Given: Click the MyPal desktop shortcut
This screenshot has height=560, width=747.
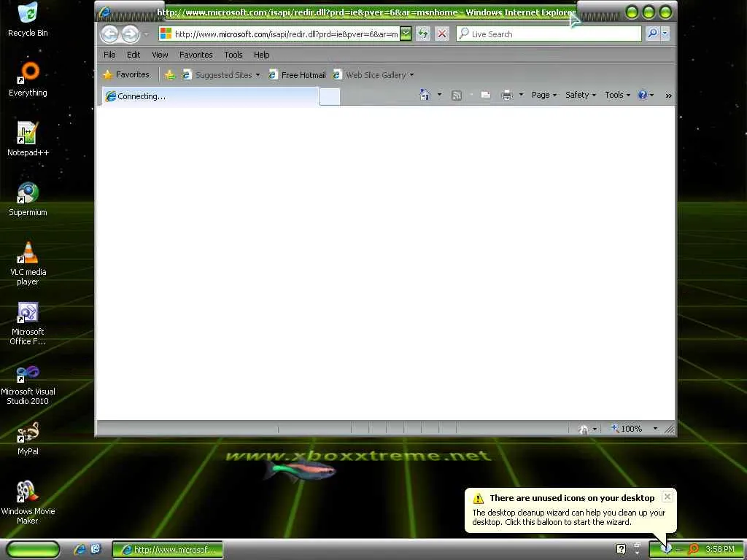Looking at the screenshot, I should pos(28,438).
